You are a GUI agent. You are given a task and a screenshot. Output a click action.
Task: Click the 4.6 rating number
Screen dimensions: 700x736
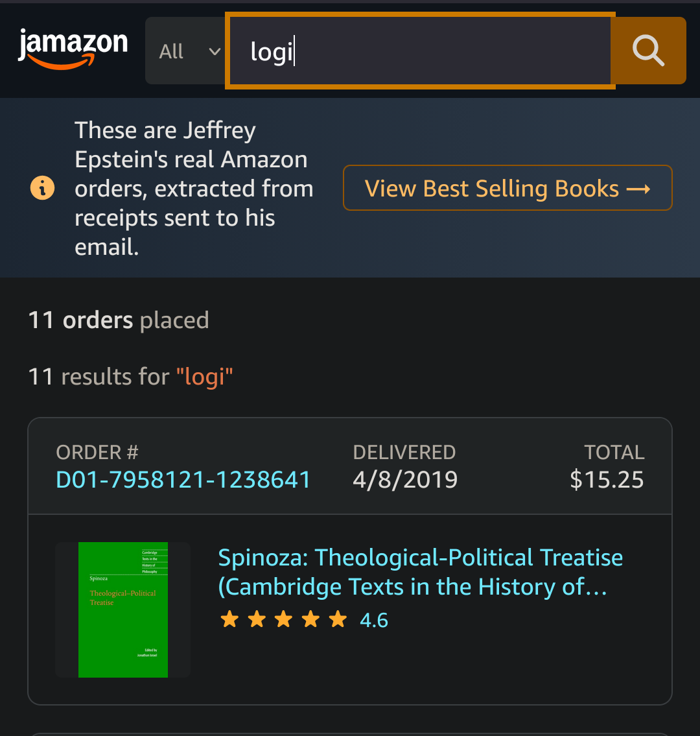(374, 620)
